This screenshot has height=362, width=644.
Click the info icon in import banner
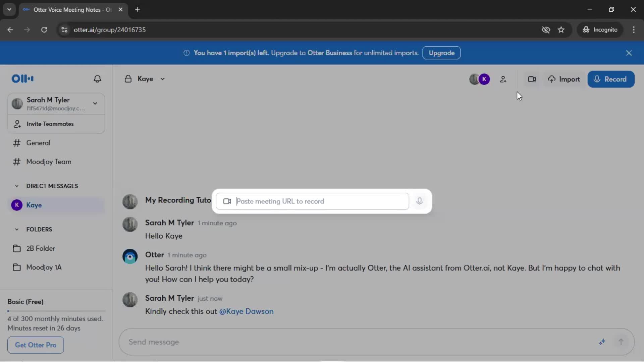186,53
